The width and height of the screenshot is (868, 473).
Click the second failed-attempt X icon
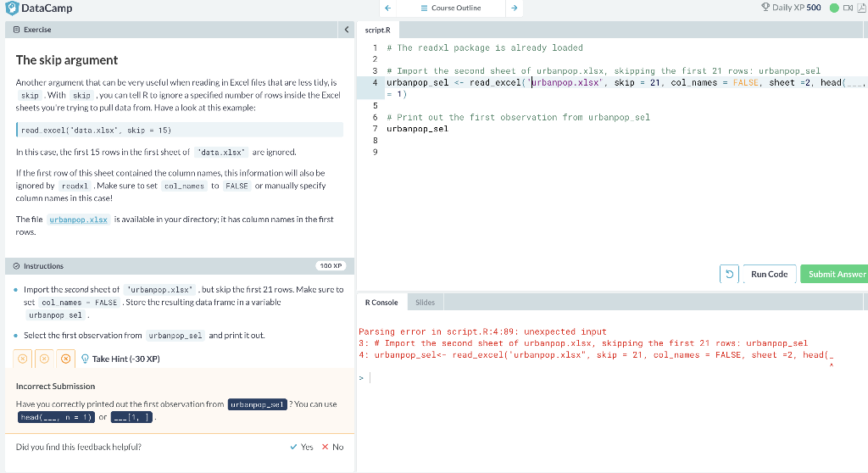[x=44, y=359]
